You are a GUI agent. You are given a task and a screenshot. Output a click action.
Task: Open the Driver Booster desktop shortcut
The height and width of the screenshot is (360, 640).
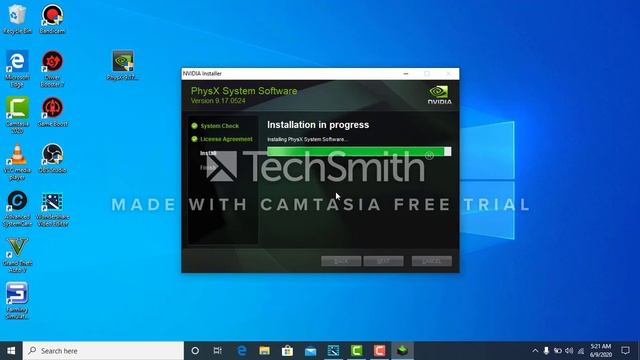pyautogui.click(x=52, y=69)
